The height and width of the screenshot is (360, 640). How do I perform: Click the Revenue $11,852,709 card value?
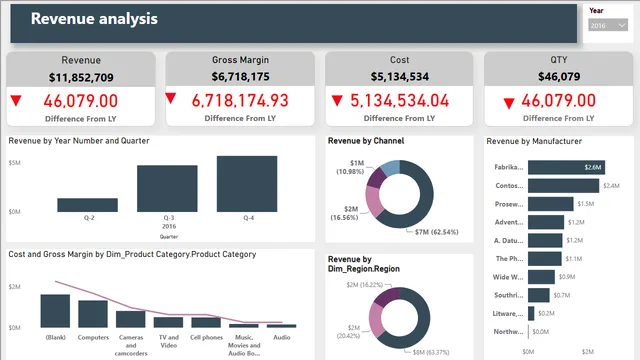(81, 78)
